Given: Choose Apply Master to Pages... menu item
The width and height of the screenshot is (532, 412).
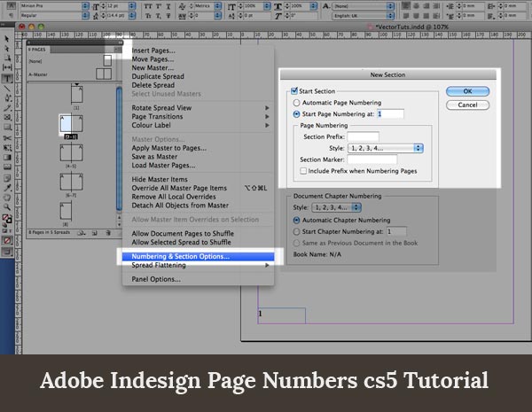Looking at the screenshot, I should [x=198, y=148].
